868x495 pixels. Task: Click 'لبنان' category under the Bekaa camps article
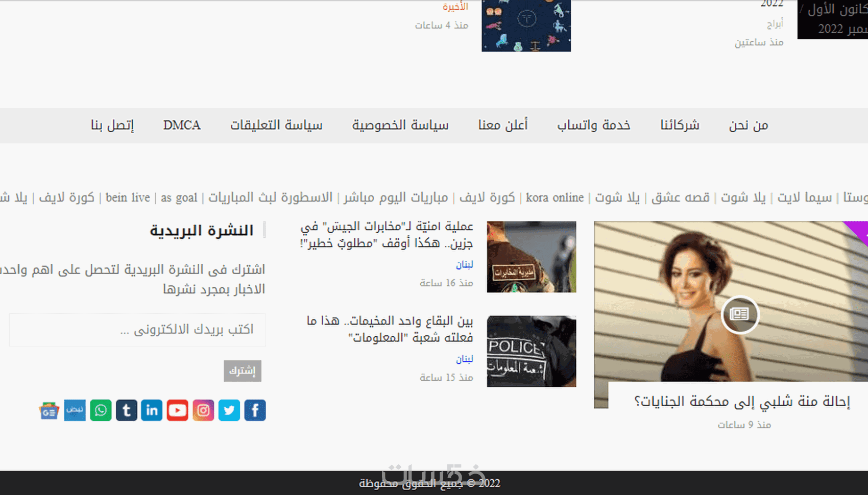point(465,359)
